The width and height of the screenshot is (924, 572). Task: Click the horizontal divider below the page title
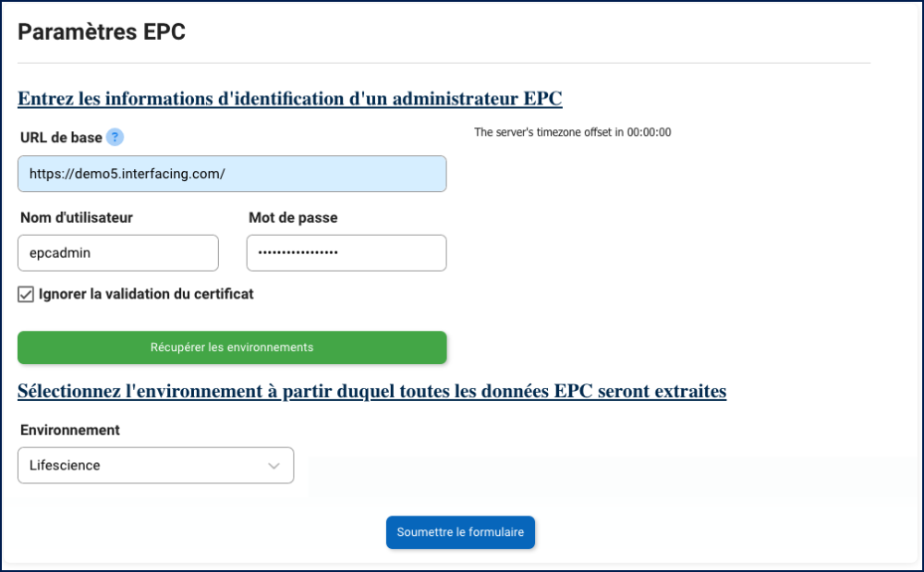pyautogui.click(x=444, y=63)
